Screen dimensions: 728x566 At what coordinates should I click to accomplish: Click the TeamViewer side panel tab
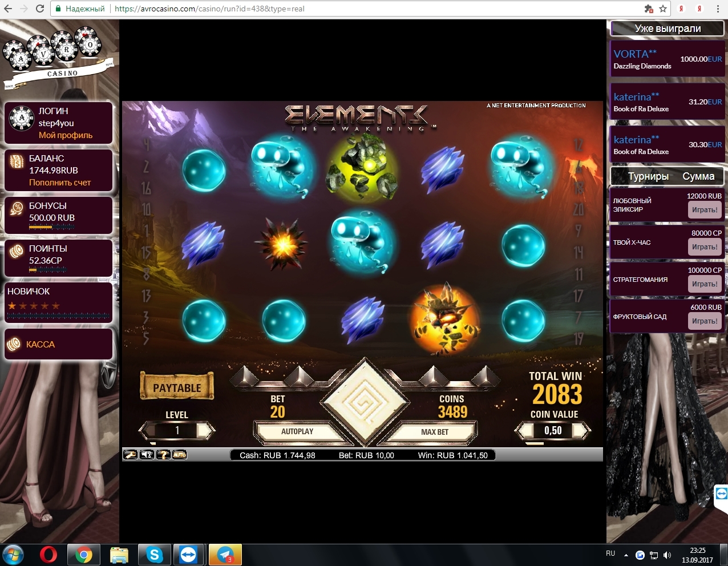[x=721, y=494]
